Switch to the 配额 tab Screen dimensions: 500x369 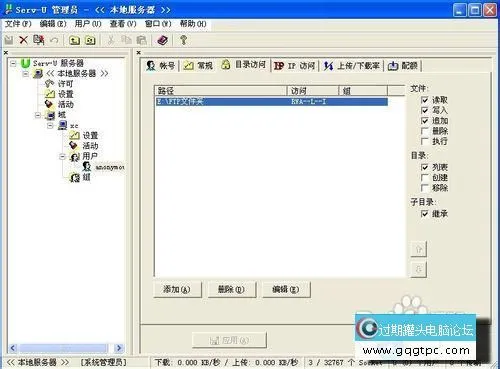403,66
